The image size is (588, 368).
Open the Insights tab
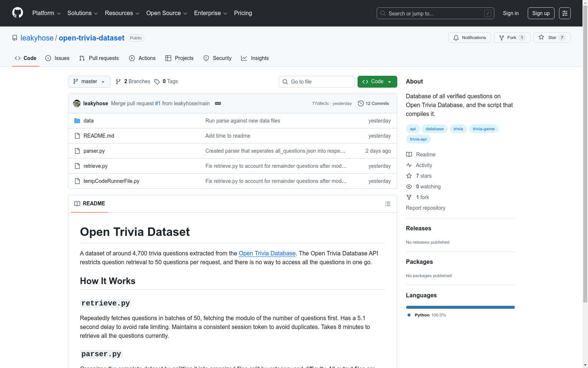(255, 58)
